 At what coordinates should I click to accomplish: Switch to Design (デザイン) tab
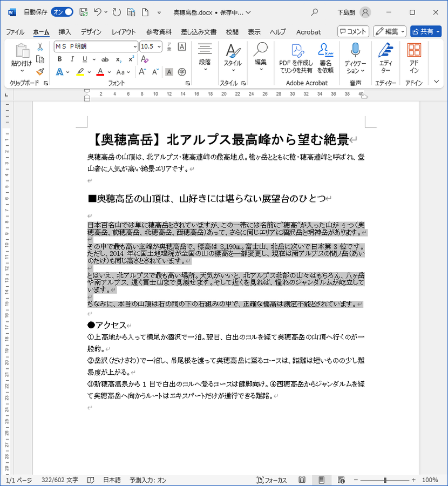click(x=91, y=32)
